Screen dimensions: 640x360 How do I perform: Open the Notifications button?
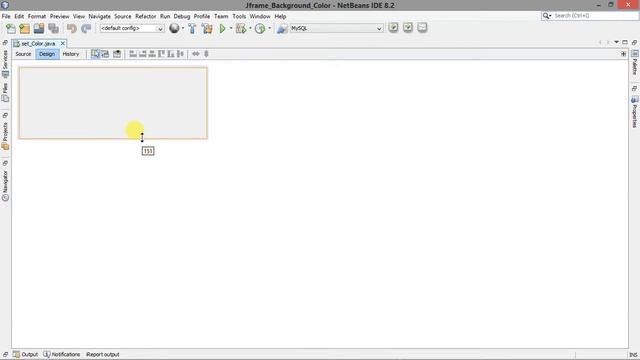point(62,354)
